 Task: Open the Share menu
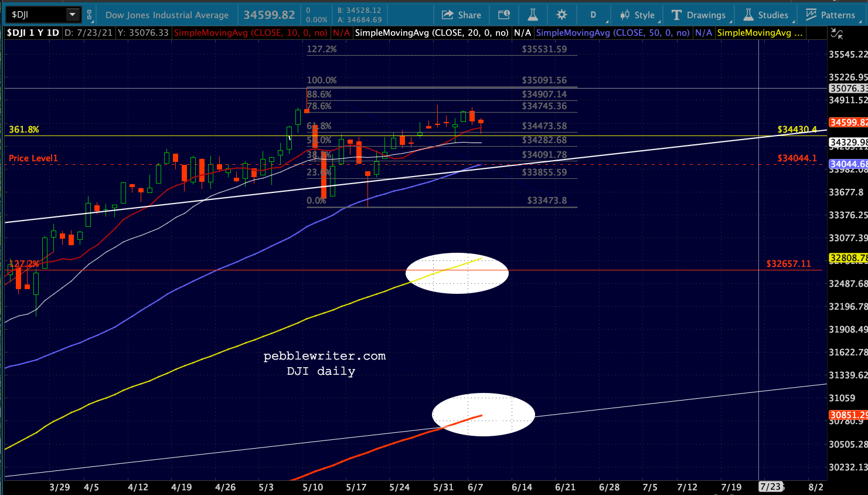461,15
